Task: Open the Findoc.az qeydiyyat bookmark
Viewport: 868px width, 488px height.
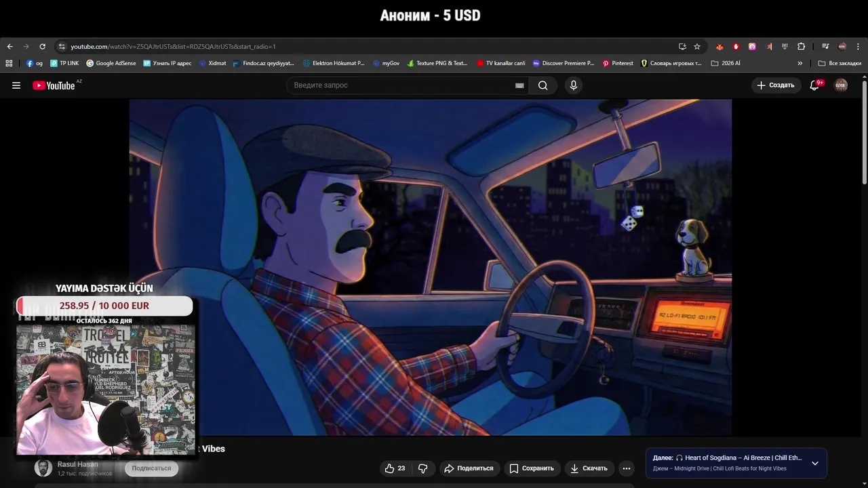Action: [x=263, y=63]
